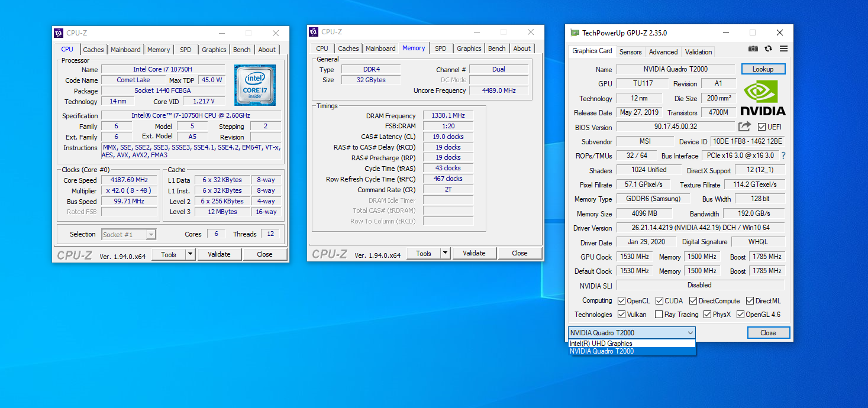This screenshot has height=408, width=868.
Task: Click Tools button in Memory CPU-Z
Action: [424, 253]
